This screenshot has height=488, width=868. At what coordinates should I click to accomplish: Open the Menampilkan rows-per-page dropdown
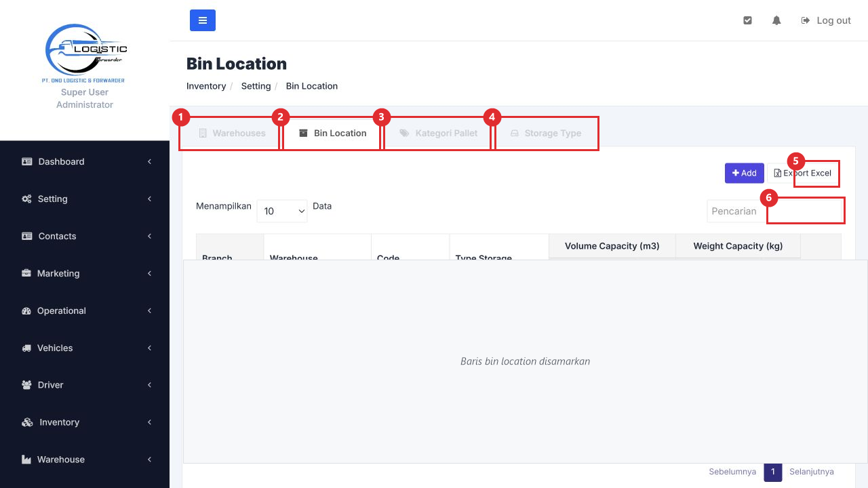[282, 211]
